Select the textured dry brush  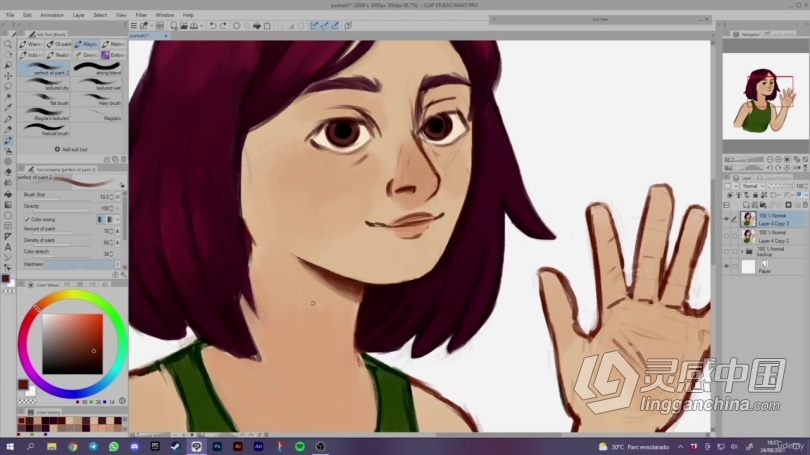click(x=44, y=84)
